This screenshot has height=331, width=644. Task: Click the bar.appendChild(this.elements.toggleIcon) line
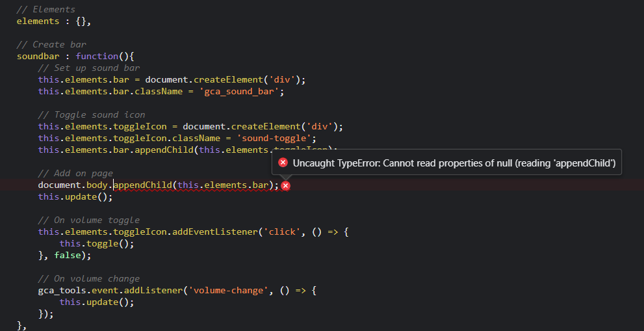[188, 150]
